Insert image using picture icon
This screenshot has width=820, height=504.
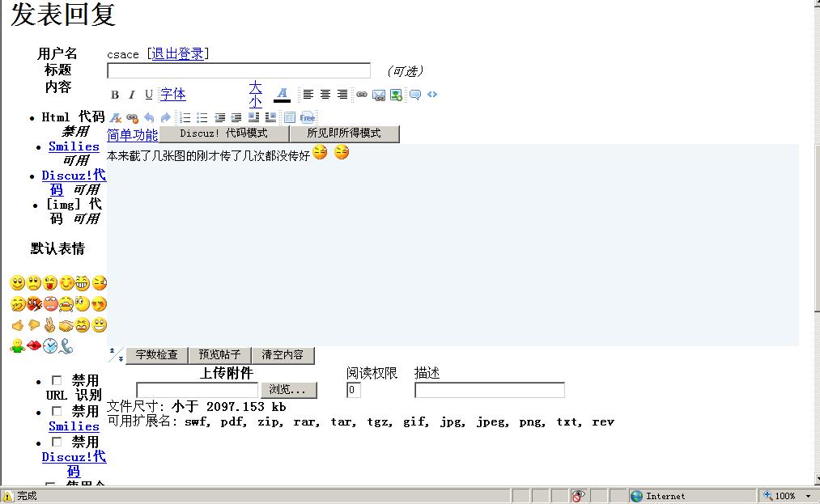coord(397,95)
